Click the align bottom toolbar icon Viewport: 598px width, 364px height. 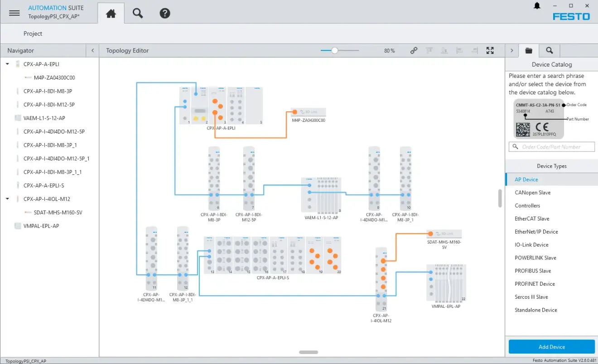[444, 51]
